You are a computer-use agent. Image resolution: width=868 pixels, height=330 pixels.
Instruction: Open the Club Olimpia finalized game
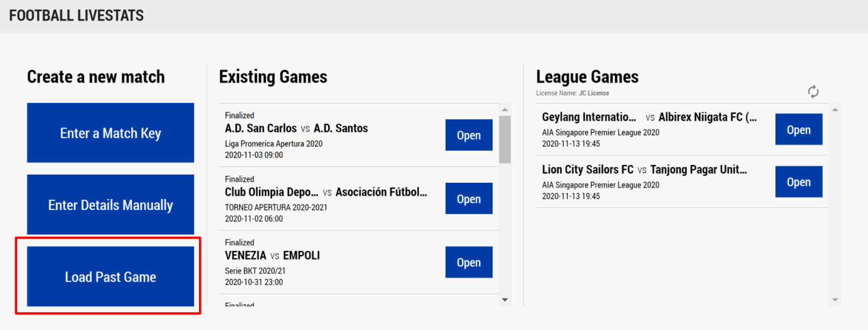point(469,199)
